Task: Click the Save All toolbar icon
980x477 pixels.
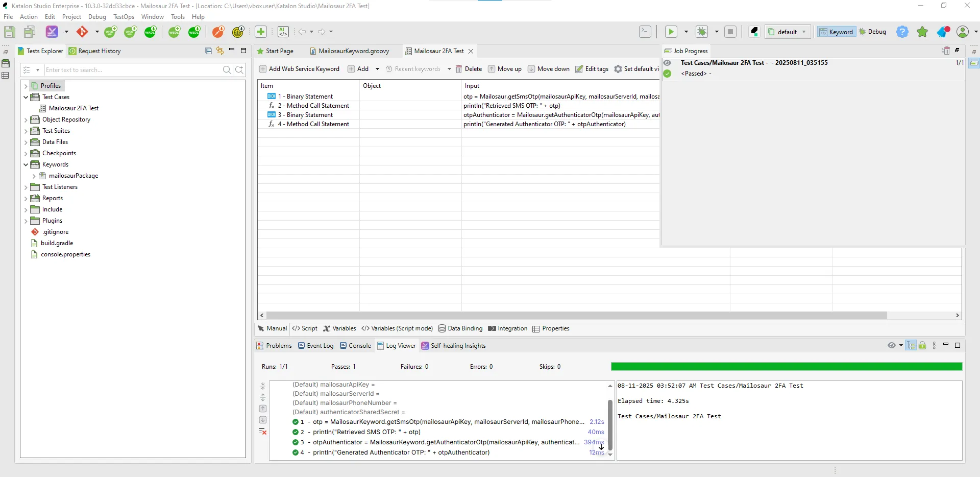Action: click(x=29, y=32)
